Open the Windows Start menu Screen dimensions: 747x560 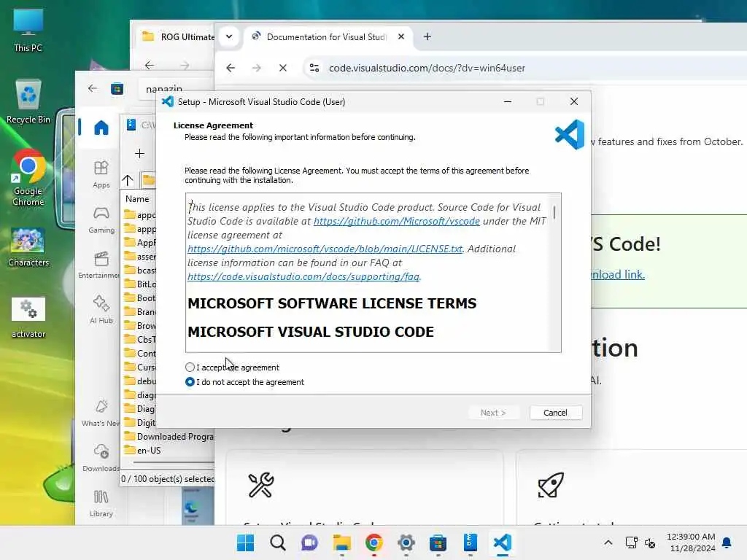tap(246, 542)
